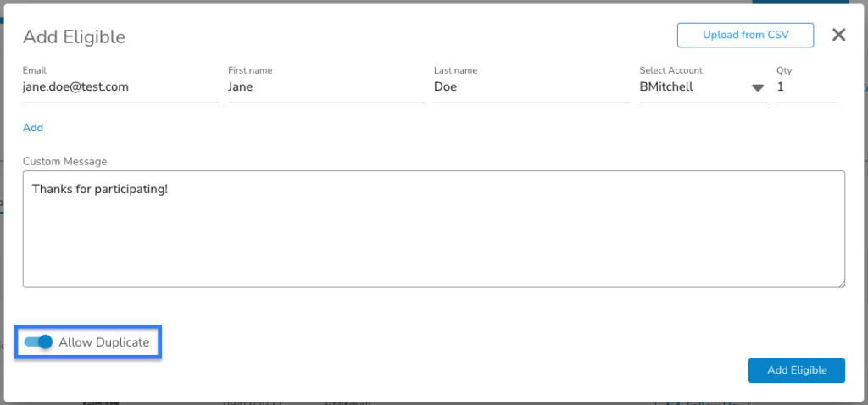Click the Add link to add row
The image size is (868, 405).
[x=33, y=128]
